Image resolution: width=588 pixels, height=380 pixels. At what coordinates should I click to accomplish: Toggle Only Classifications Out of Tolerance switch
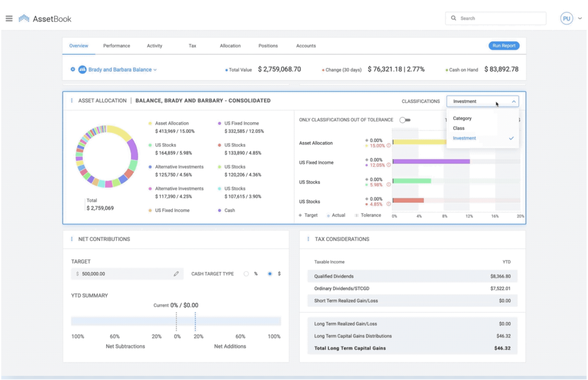click(x=405, y=120)
